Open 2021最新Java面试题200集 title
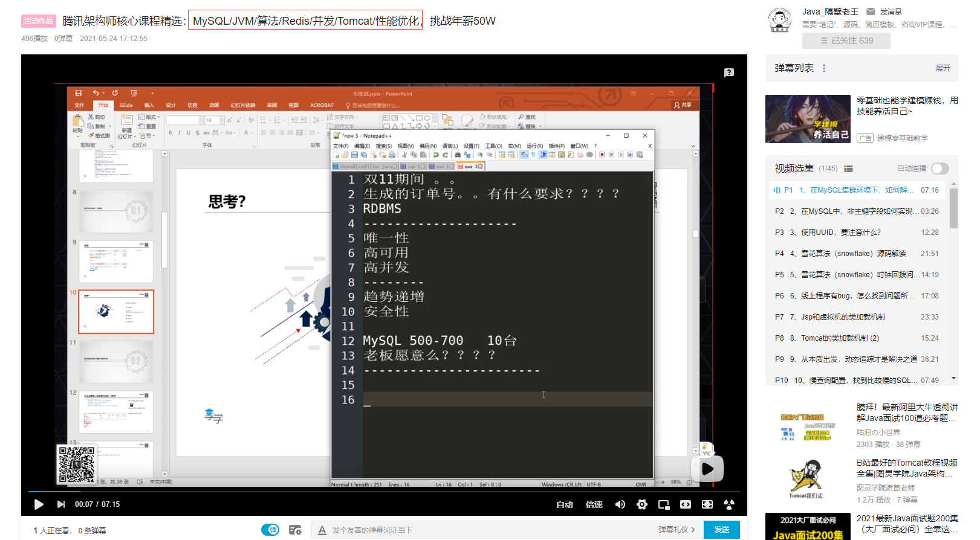This screenshot has width=980, height=540. (x=907, y=524)
